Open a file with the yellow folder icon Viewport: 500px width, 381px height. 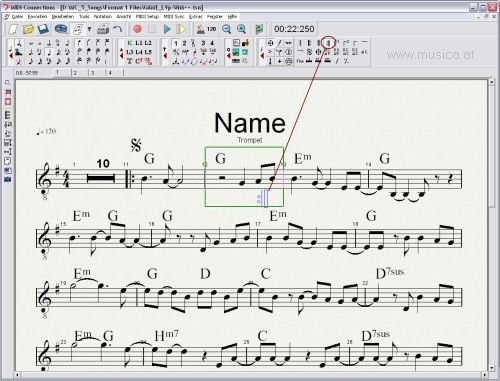point(28,29)
